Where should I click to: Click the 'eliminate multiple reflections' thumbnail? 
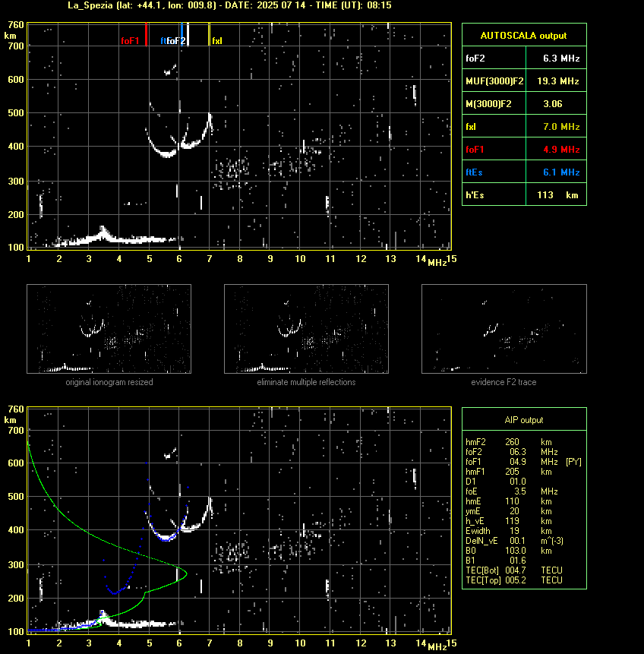(306, 329)
